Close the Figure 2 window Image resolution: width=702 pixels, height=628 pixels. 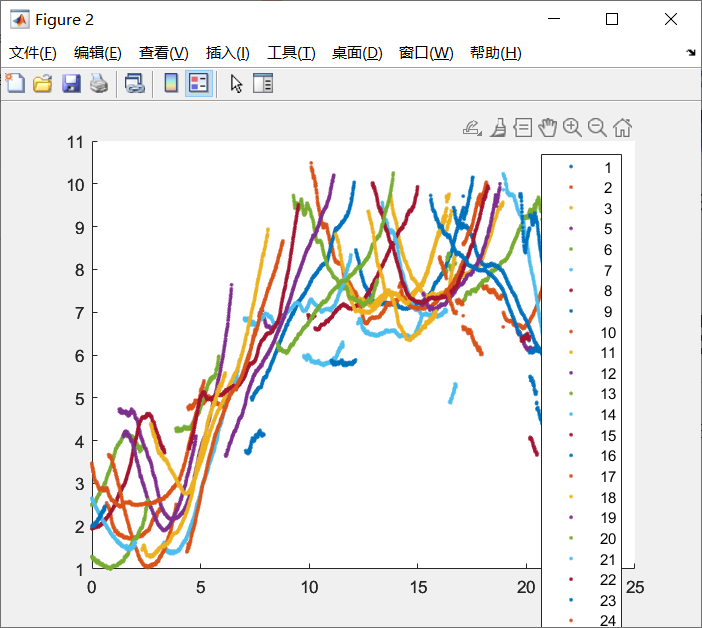pos(671,19)
